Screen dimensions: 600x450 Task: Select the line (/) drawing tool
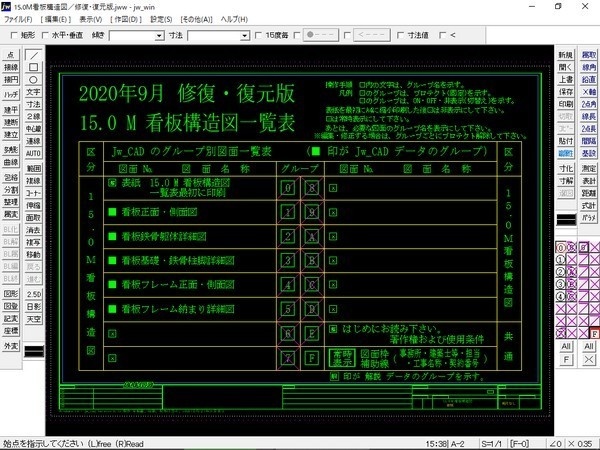coord(33,55)
